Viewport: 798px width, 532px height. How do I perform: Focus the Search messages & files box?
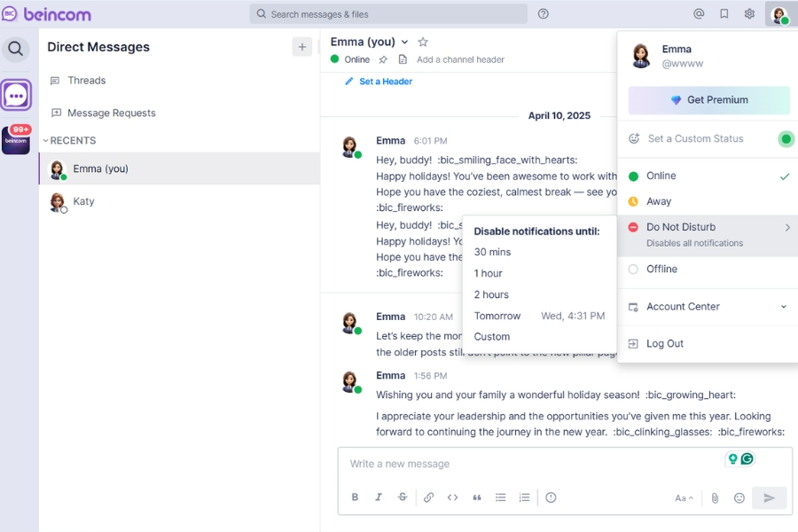tap(388, 14)
